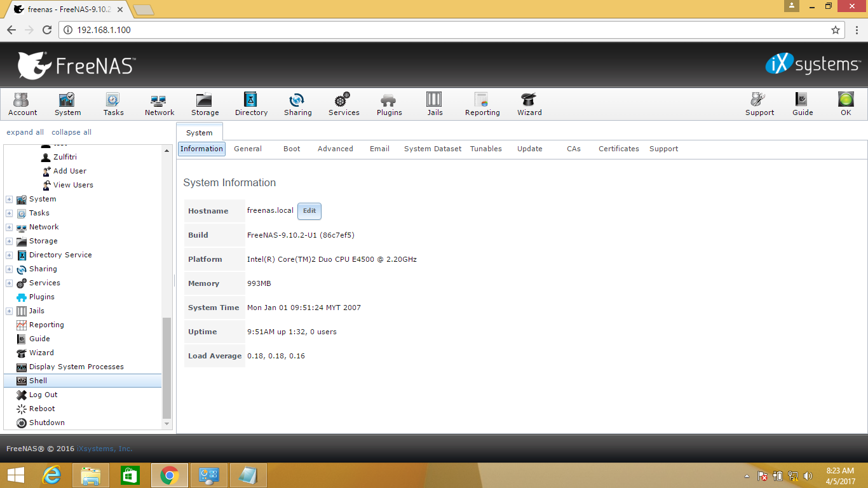Select Log Out in the sidebar tree
Image resolution: width=868 pixels, height=488 pixels.
[43, 395]
